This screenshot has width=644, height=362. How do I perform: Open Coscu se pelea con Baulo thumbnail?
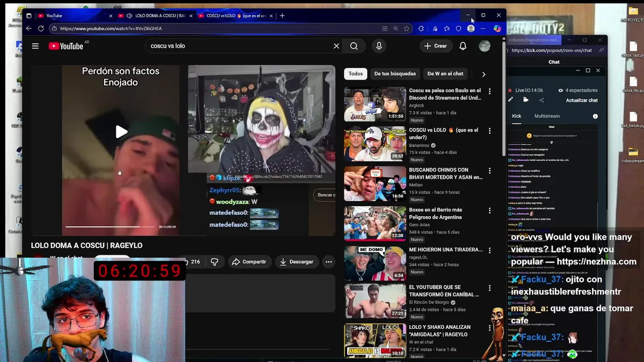click(375, 104)
